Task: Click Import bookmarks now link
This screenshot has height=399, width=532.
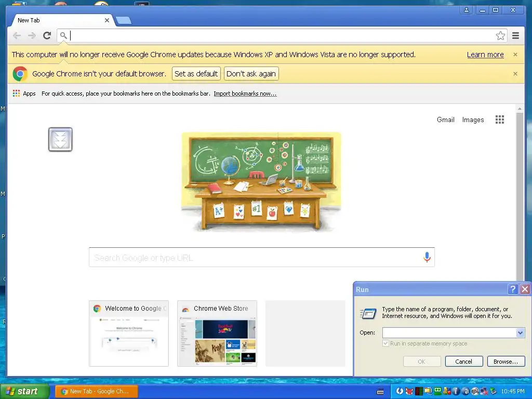Action: point(245,94)
